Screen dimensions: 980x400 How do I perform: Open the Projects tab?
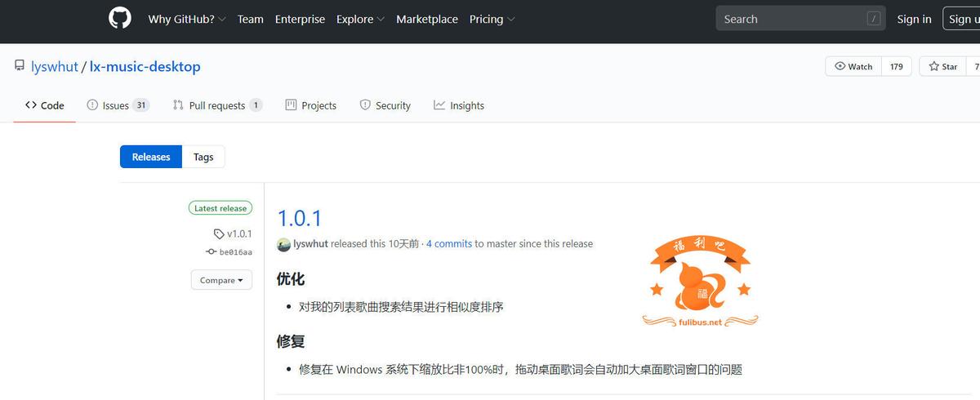tap(310, 105)
